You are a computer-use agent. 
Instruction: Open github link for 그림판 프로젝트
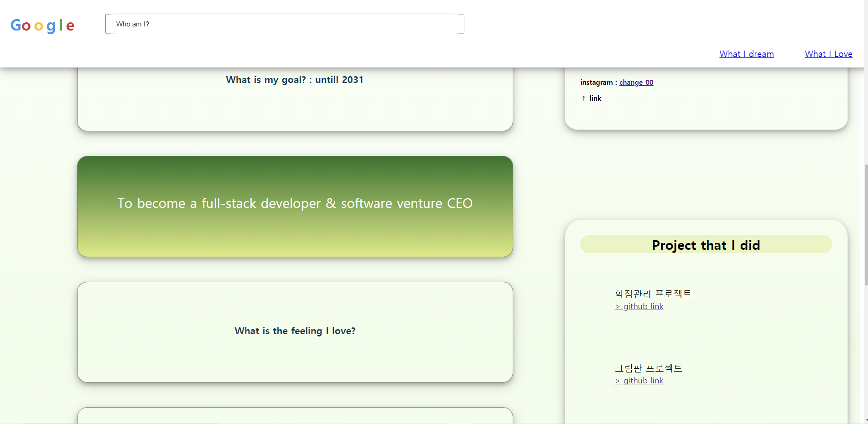pyautogui.click(x=639, y=380)
